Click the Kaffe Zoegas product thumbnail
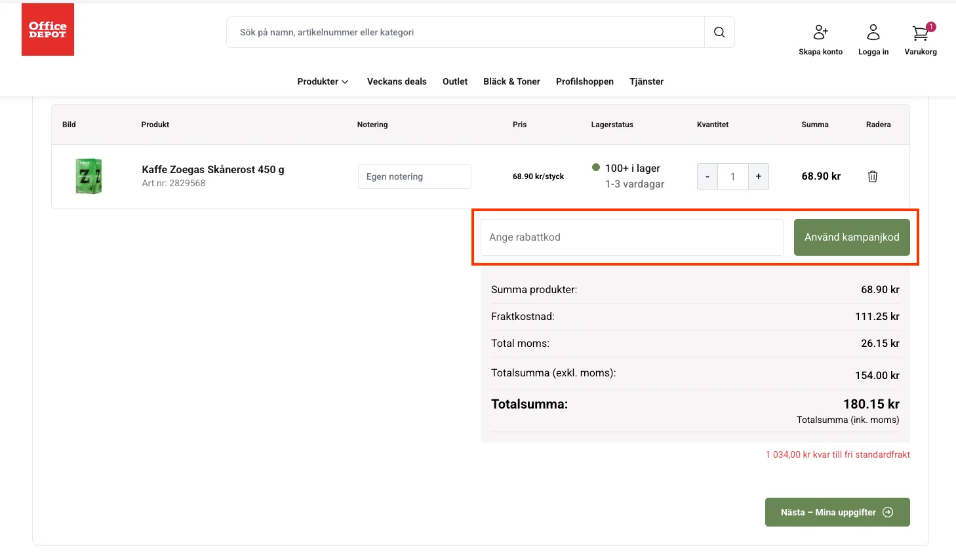This screenshot has width=956, height=560. pos(89,176)
